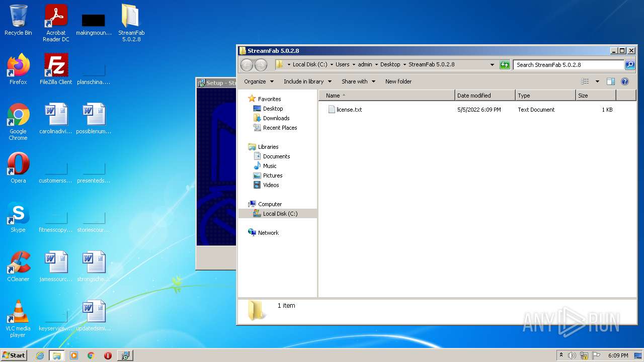Open the Recycle Bin desktop icon
Screen dimensions: 644x362
18,20
